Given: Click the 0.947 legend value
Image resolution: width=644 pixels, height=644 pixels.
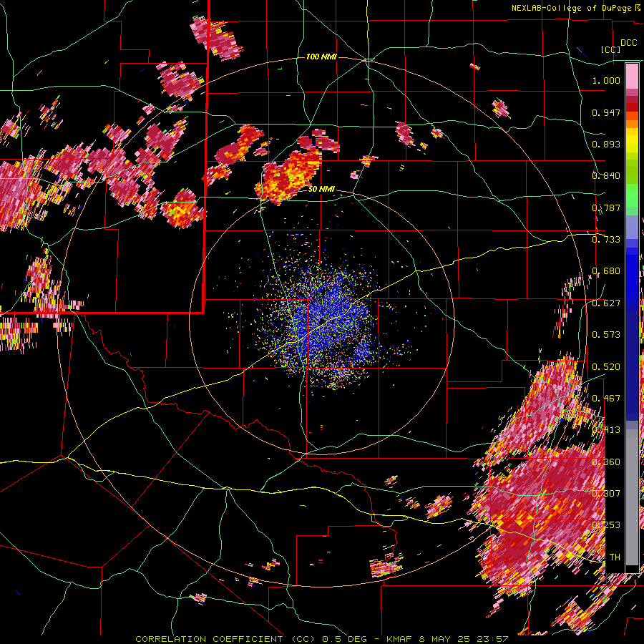Looking at the screenshot, I should point(606,112).
